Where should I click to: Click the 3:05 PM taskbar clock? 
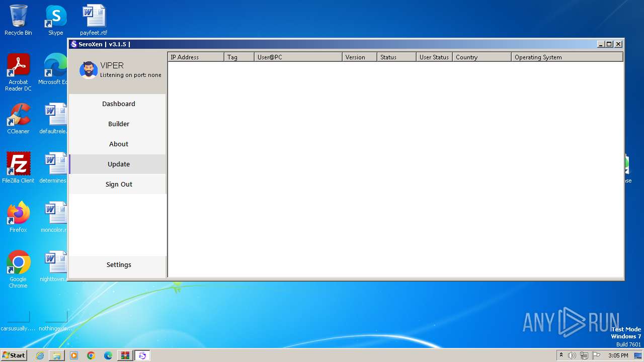coord(618,355)
